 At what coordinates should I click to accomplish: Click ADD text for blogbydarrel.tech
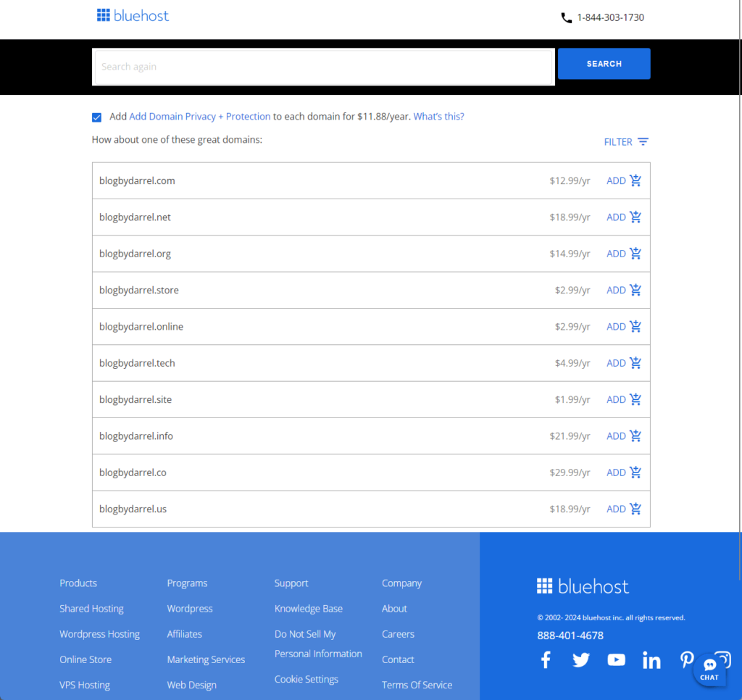pos(616,363)
